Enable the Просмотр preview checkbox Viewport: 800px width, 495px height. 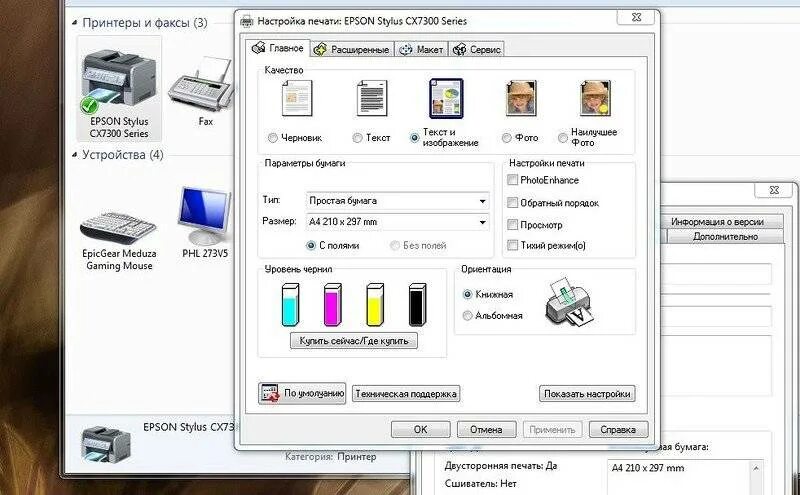tap(512, 225)
